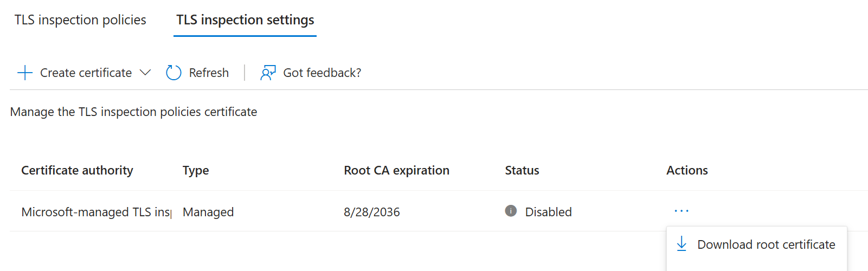
Task: Refresh the certificate list via Refresh text
Action: tap(209, 73)
